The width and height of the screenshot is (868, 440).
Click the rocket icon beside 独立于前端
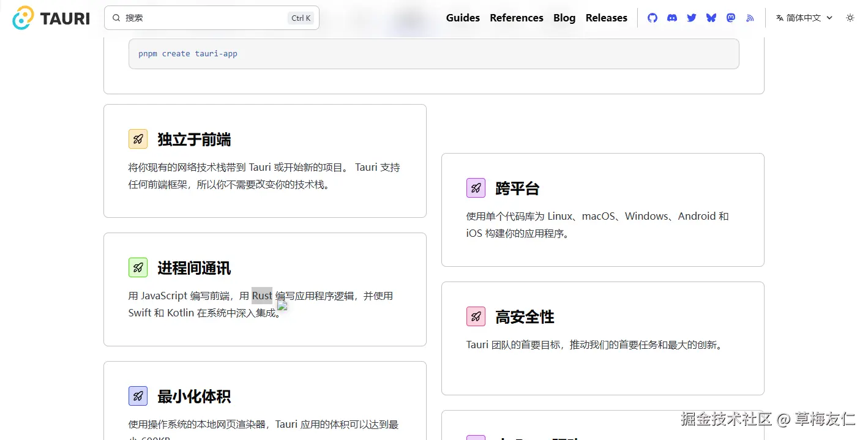[x=138, y=139]
